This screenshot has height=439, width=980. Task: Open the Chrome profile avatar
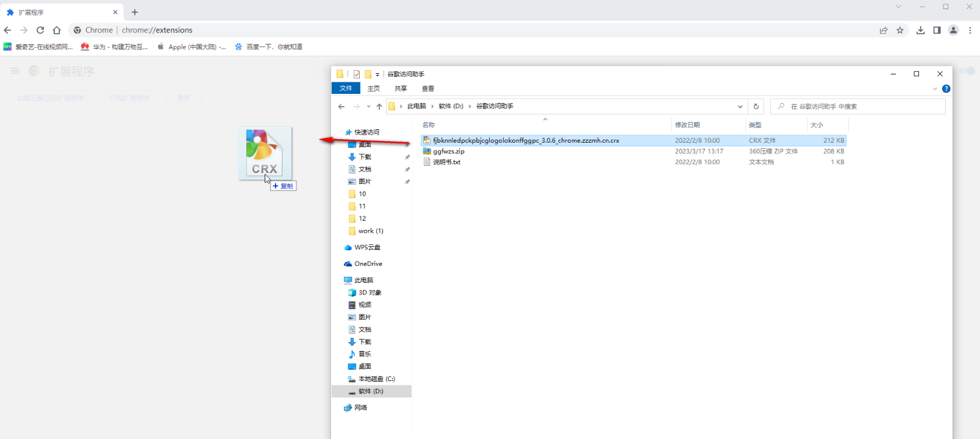coord(954,30)
